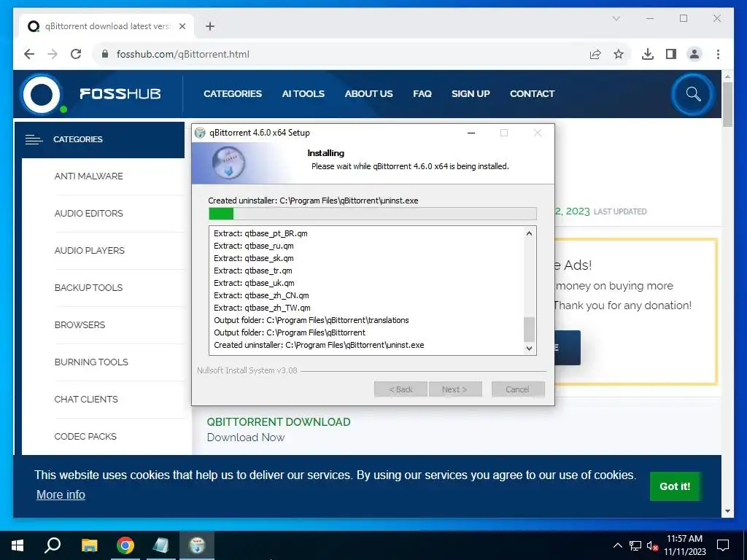
Task: Select BACKUP TOOLS category
Action: point(88,287)
